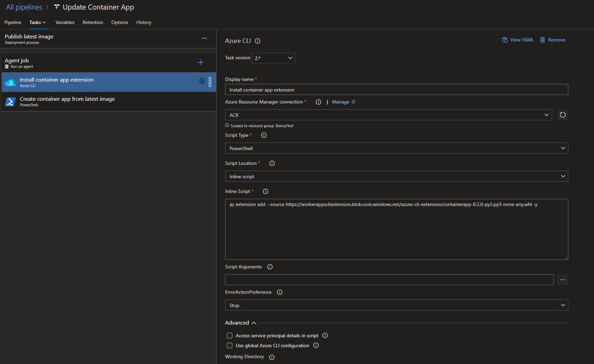Screen dimensions: 594x364
Task: Open the ErrorActionPreference Stop dropdown
Action: [397, 305]
